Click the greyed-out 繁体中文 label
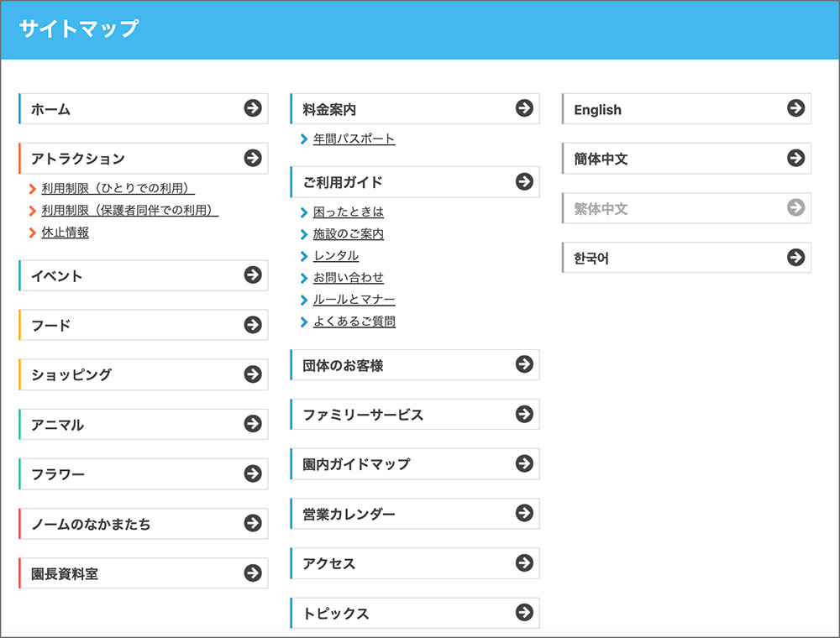Image resolution: width=840 pixels, height=638 pixels. pyautogui.click(x=601, y=209)
